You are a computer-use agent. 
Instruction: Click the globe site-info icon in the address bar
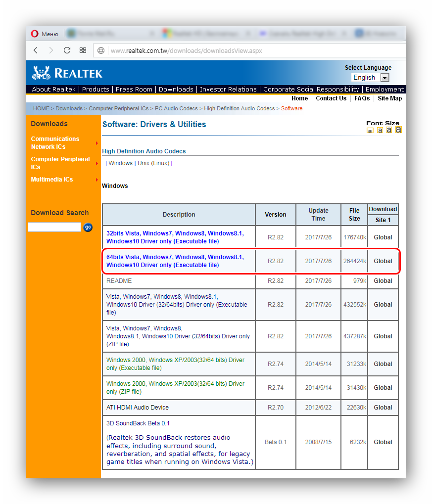click(101, 51)
